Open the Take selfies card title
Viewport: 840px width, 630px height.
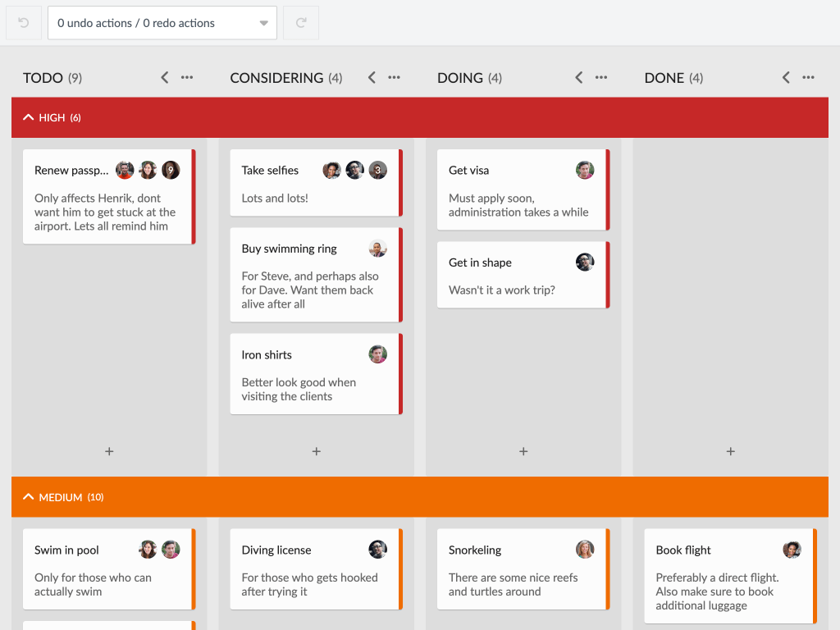[x=270, y=171]
